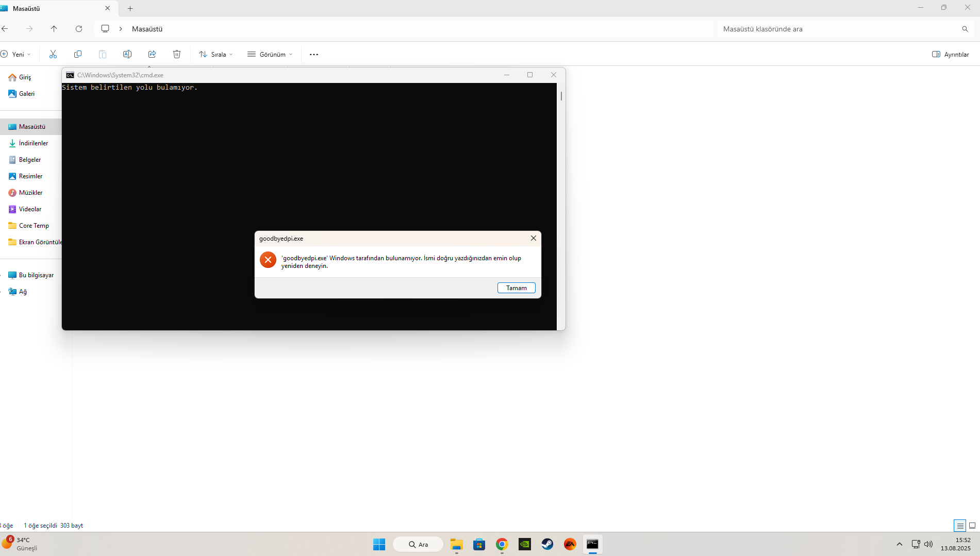Open the weather widget showing 34°C
Image resolution: width=980 pixels, height=556 pixels.
pyautogui.click(x=21, y=544)
